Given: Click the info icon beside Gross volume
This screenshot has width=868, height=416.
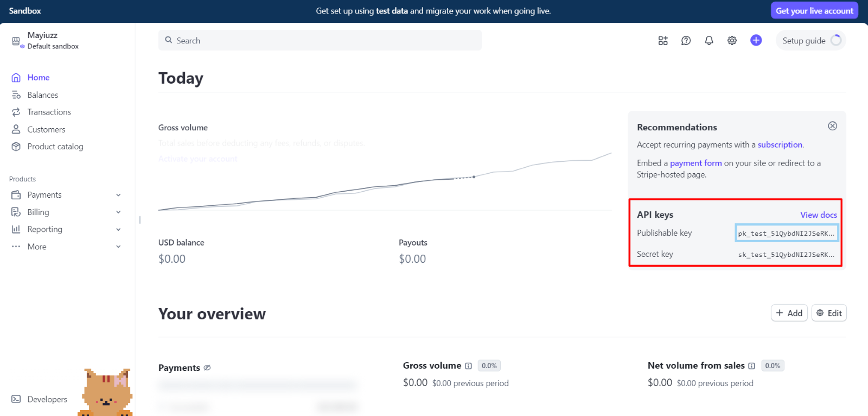Looking at the screenshot, I should (468, 366).
